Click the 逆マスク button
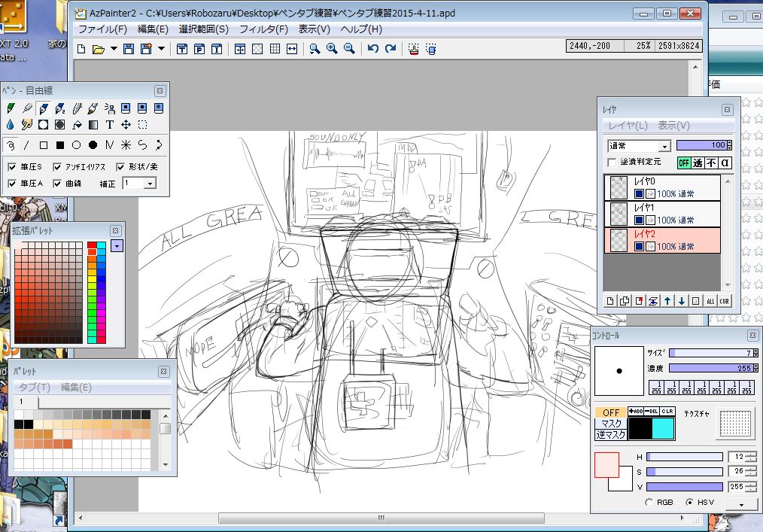This screenshot has height=532, width=763. point(610,435)
